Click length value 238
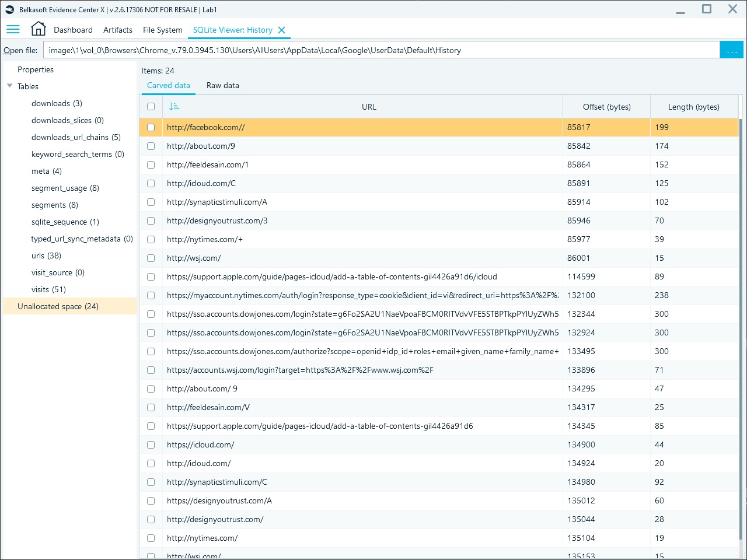This screenshot has height=560, width=747. pyautogui.click(x=662, y=295)
